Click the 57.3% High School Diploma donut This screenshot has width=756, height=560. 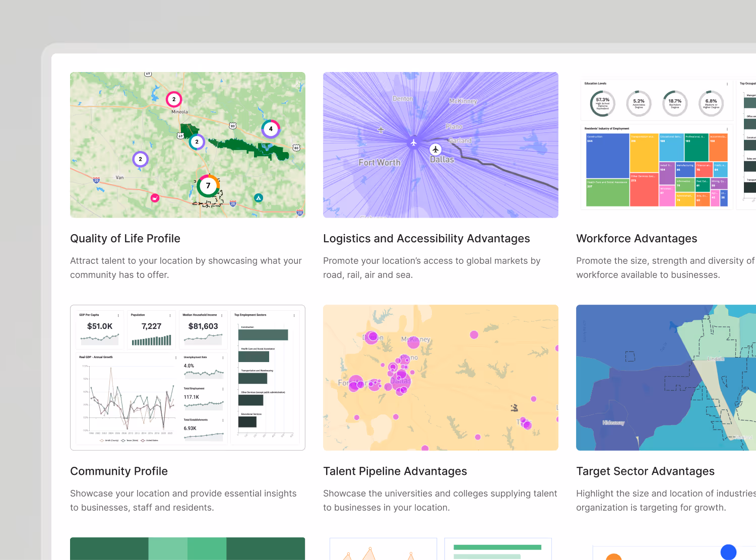pyautogui.click(x=602, y=103)
